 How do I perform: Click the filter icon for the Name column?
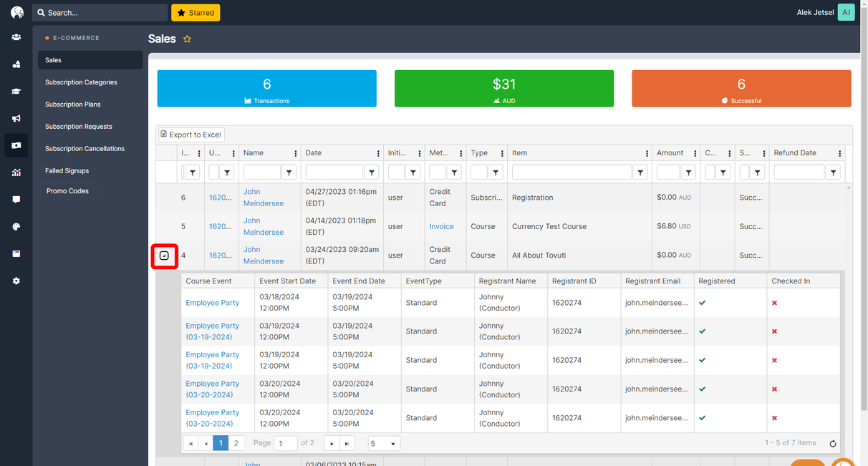289,173
